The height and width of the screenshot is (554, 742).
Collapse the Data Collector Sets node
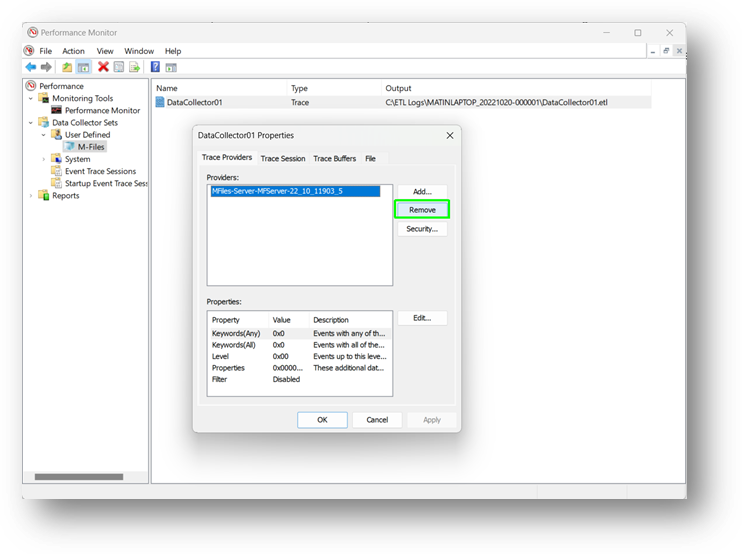(31, 123)
